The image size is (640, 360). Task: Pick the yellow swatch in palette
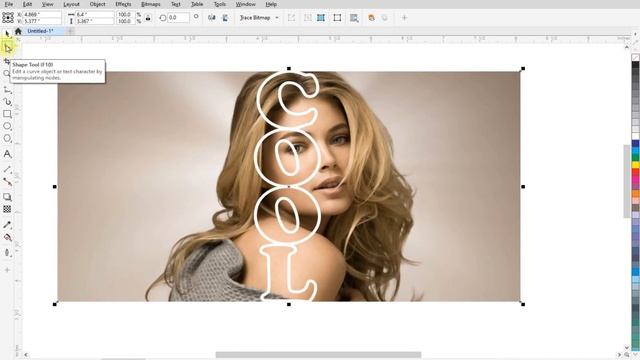[636, 165]
